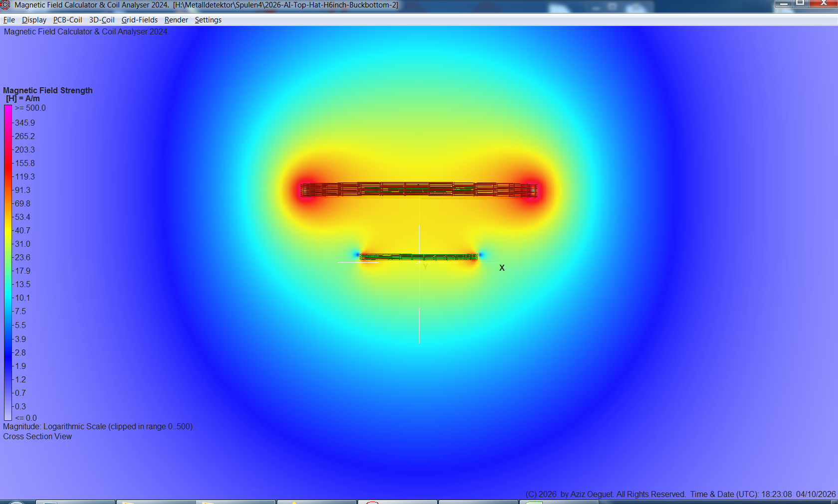838x504 pixels.
Task: Open the Render menu
Action: point(176,20)
